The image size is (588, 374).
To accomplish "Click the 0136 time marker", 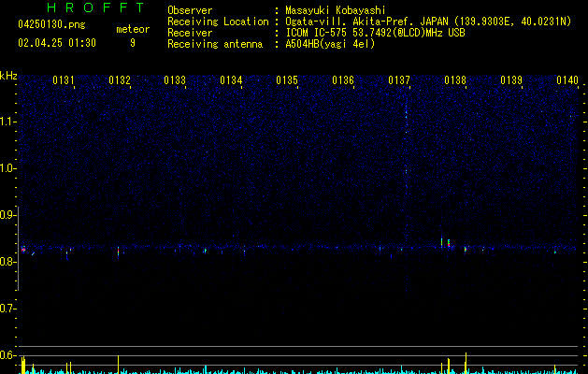I will (343, 80).
